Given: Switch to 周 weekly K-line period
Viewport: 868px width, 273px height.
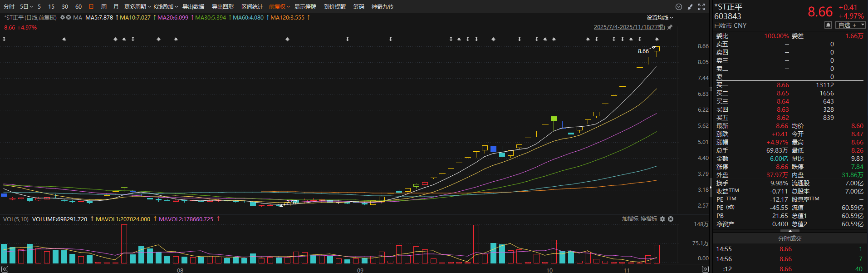Looking at the screenshot, I should tap(104, 7).
